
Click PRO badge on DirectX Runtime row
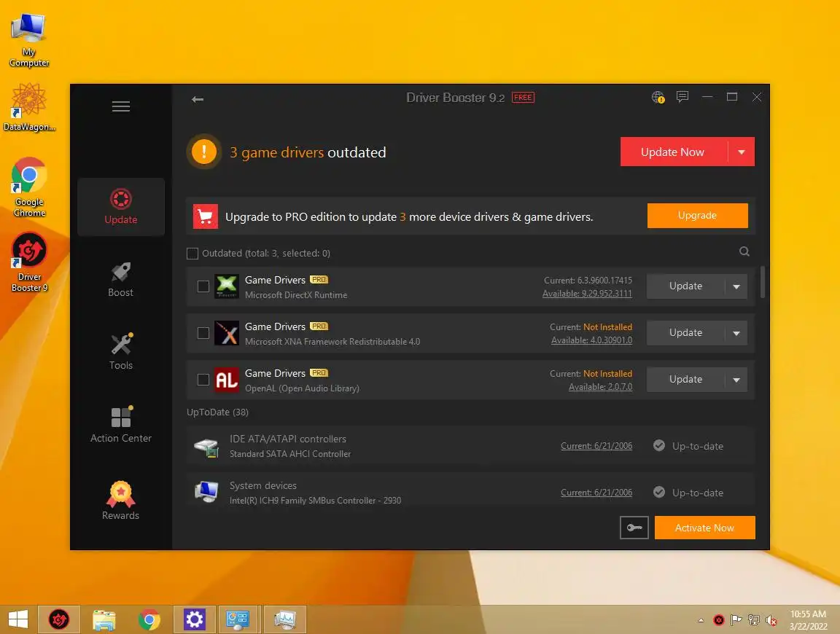point(319,280)
